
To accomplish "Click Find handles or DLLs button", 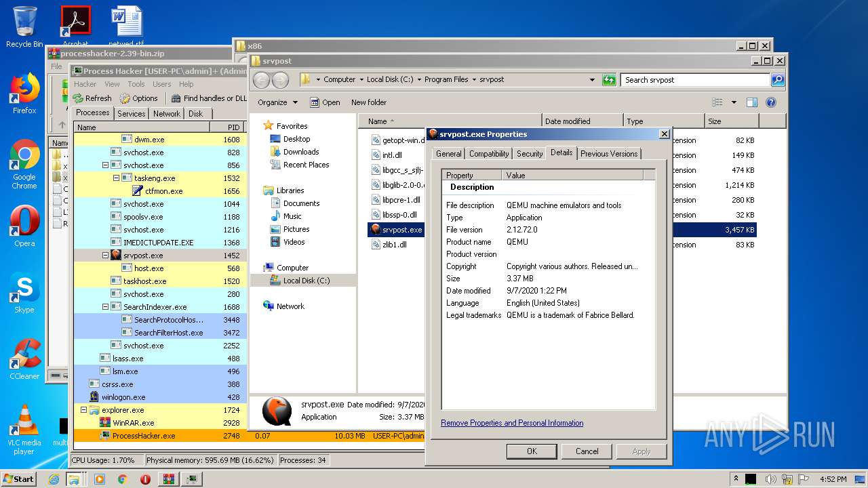I will [209, 98].
